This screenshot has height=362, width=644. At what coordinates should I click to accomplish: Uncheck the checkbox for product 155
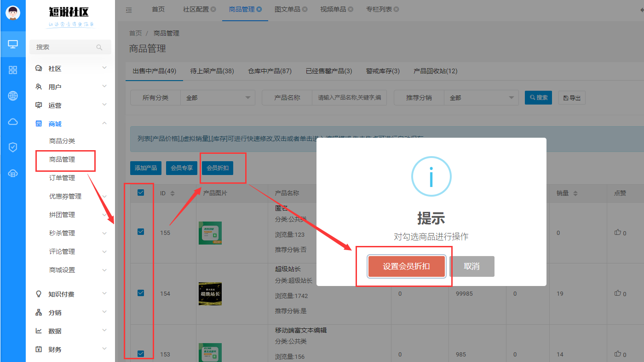[x=141, y=232]
